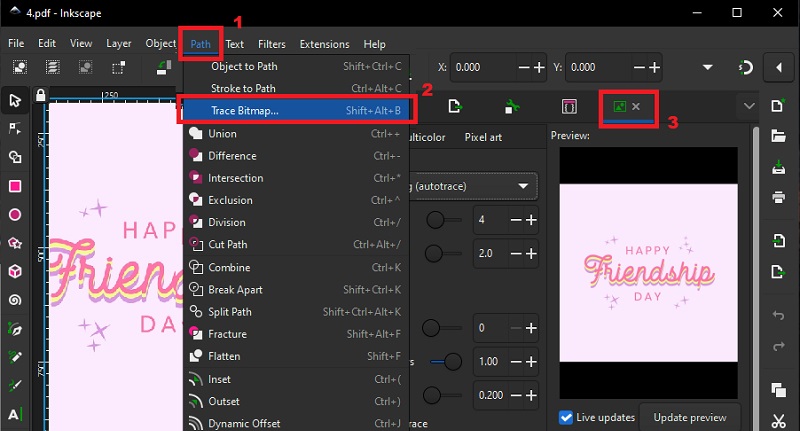This screenshot has width=800, height=431.
Task: Click the Cut scissors icon
Action: click(x=778, y=421)
